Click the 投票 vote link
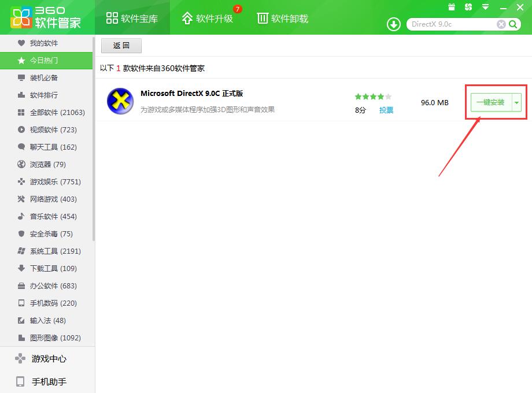This screenshot has width=532, height=393. click(x=386, y=110)
